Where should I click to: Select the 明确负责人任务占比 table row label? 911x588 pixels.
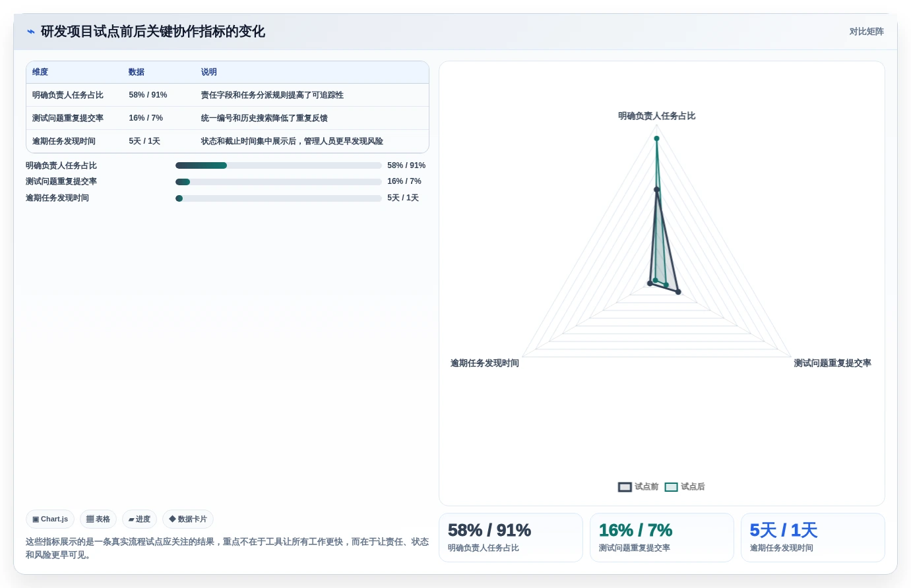(x=68, y=95)
